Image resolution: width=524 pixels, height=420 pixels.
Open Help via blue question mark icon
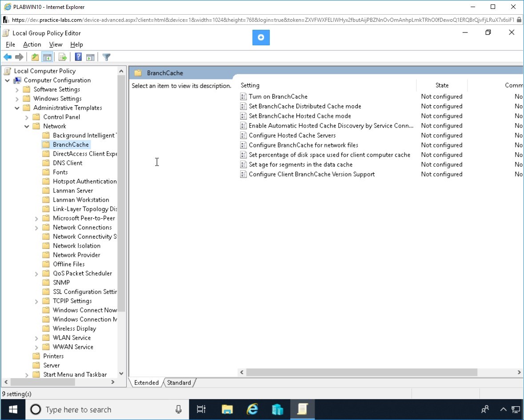[78, 57]
